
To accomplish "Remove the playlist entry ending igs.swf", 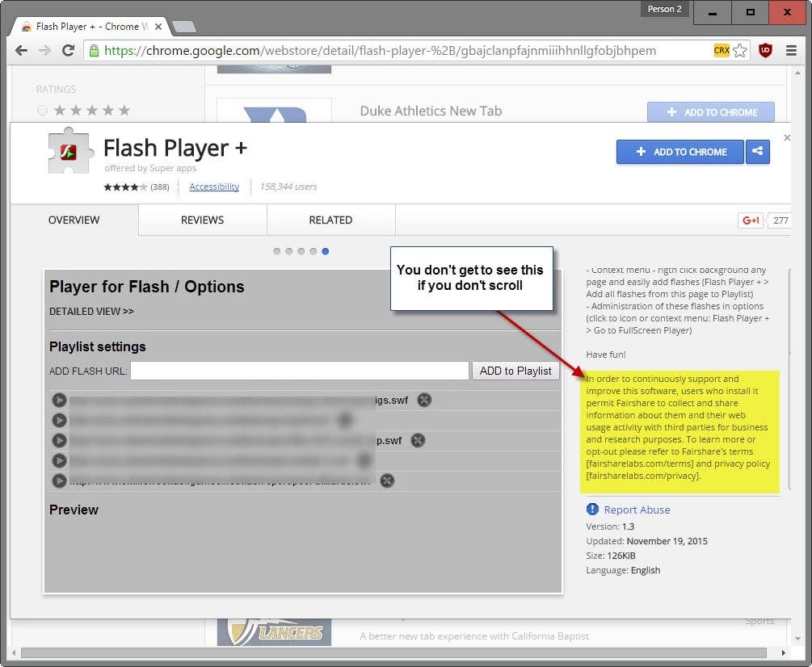I will [x=424, y=400].
